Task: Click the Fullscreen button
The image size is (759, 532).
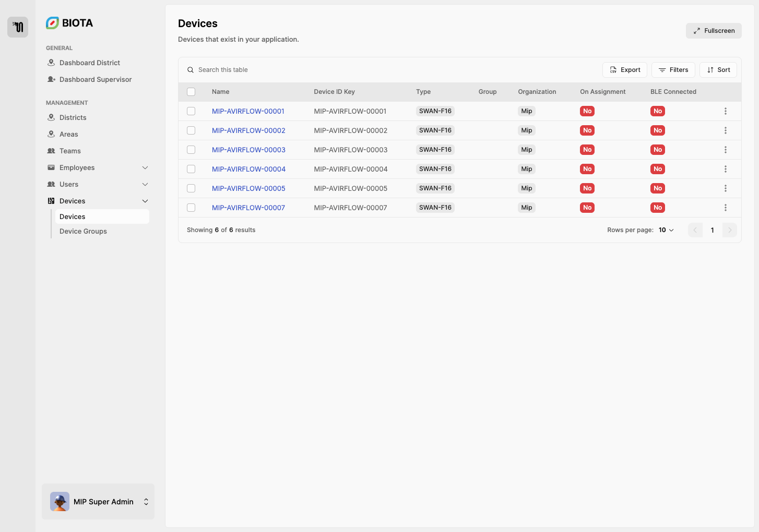Action: coord(714,31)
